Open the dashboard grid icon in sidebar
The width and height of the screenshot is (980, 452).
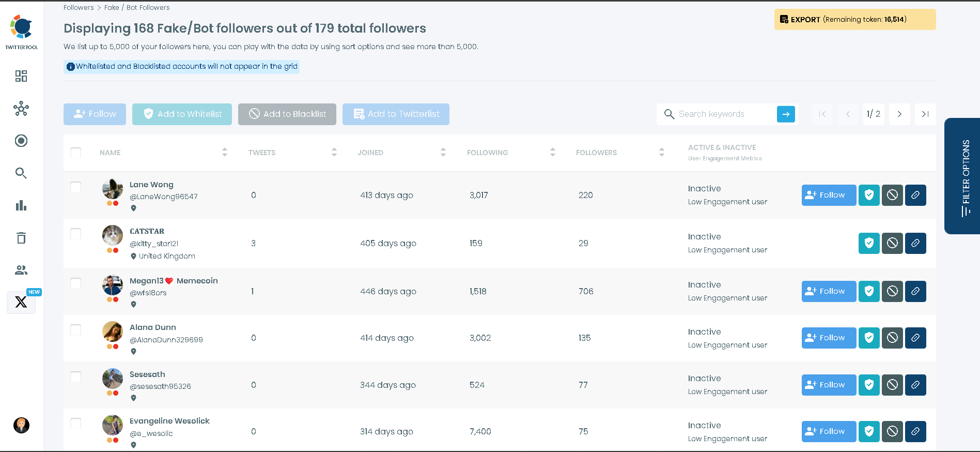[x=21, y=76]
